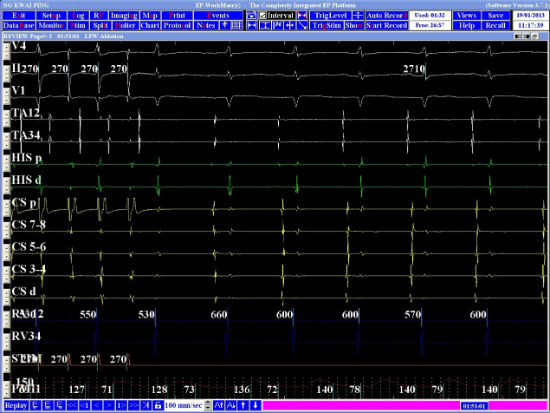This screenshot has width=550, height=413.
Task: Click the red inward-arrows icon right of Interval
Action: pos(302,15)
